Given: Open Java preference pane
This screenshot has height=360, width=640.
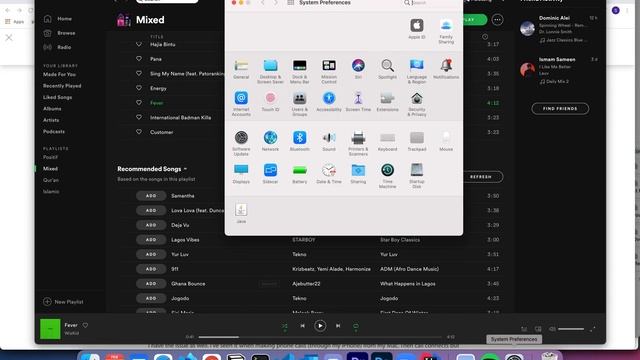Looking at the screenshot, I should click(241, 213).
